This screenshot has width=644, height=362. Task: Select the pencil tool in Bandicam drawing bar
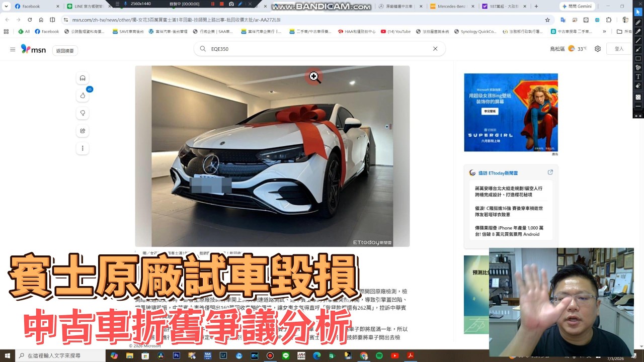pos(638,22)
